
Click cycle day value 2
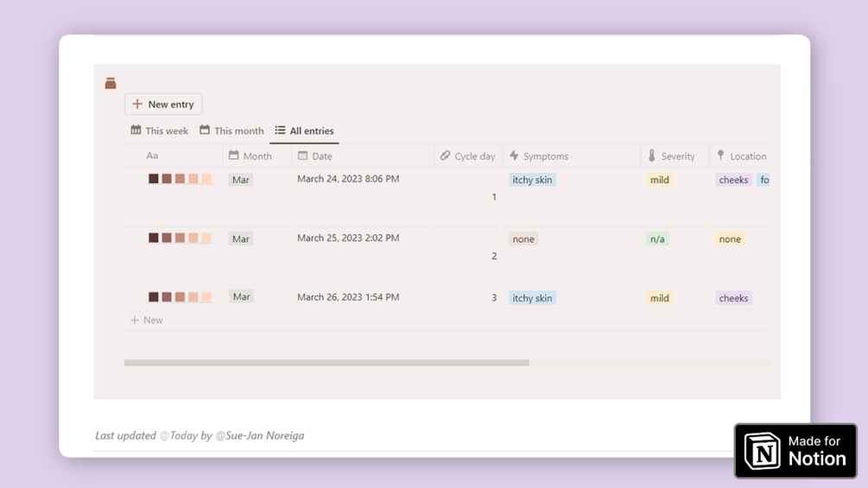(x=494, y=257)
